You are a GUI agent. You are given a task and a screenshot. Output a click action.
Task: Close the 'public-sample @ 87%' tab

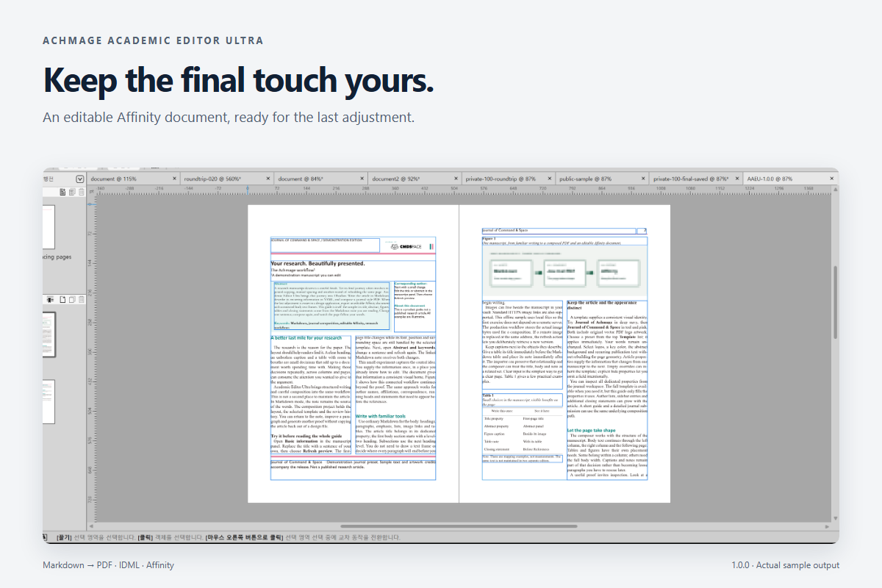tap(644, 179)
